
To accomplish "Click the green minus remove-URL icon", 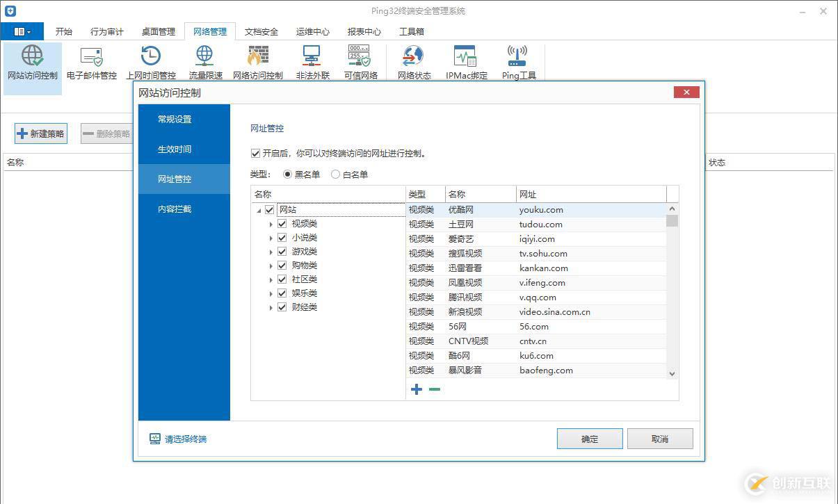I will coord(435,389).
